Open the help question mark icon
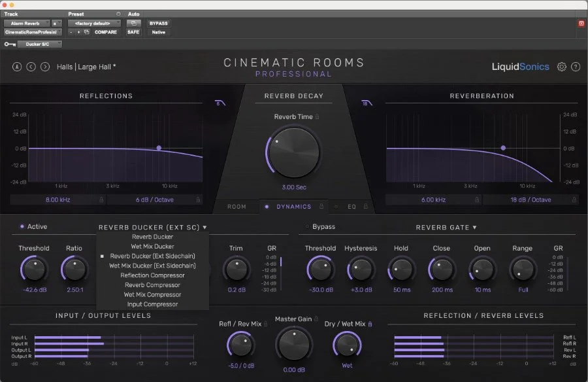 coord(576,67)
